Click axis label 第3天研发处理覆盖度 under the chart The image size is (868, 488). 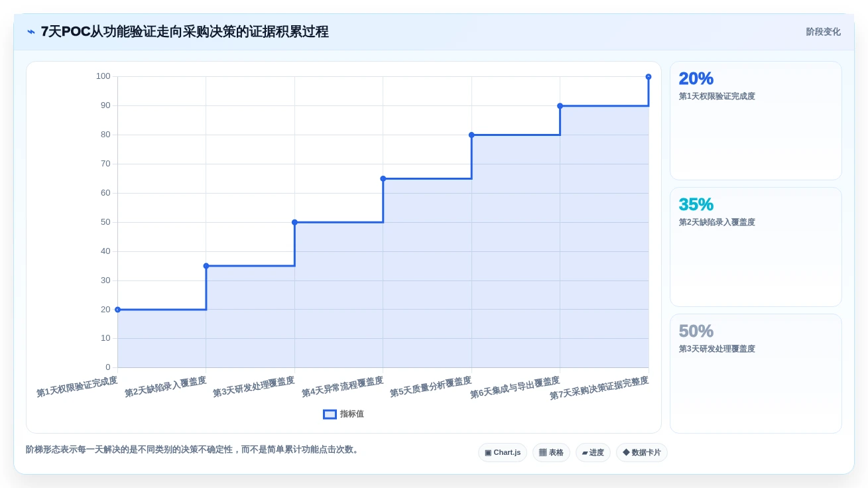254,387
